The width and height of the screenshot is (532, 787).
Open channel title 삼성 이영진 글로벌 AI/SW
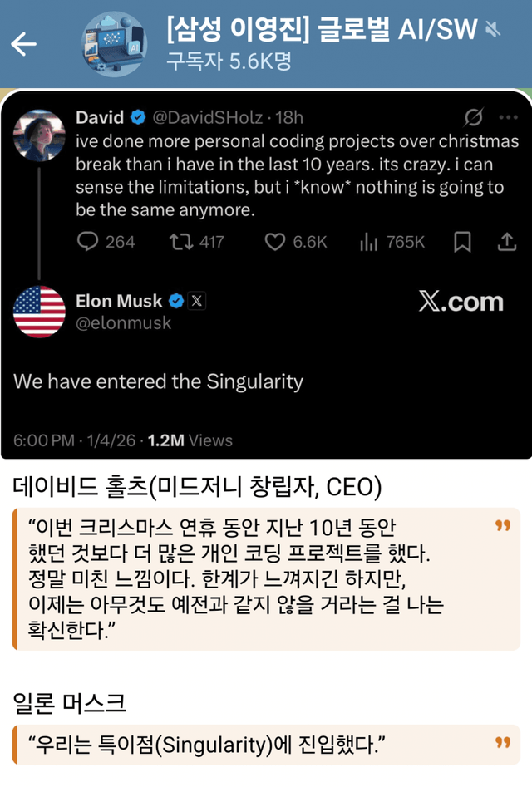point(322,31)
